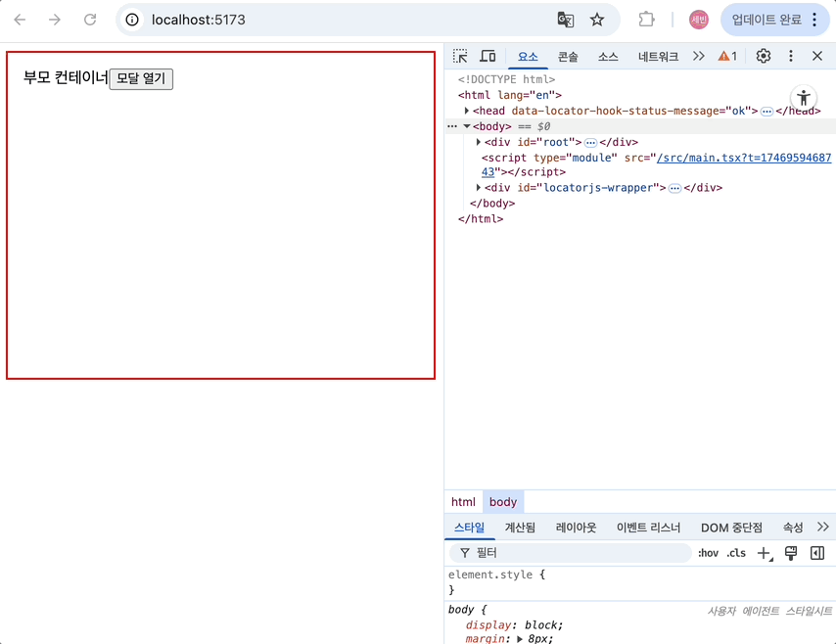Click the 부모 컨테이너 text

tap(66, 78)
